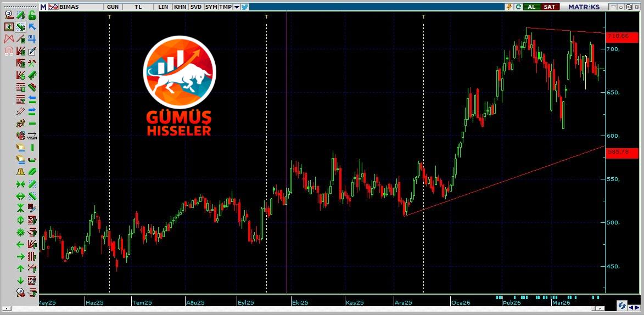Screen dimensions: 644x315
Task: Click the Oca26 date axis label
Action: pos(461,303)
